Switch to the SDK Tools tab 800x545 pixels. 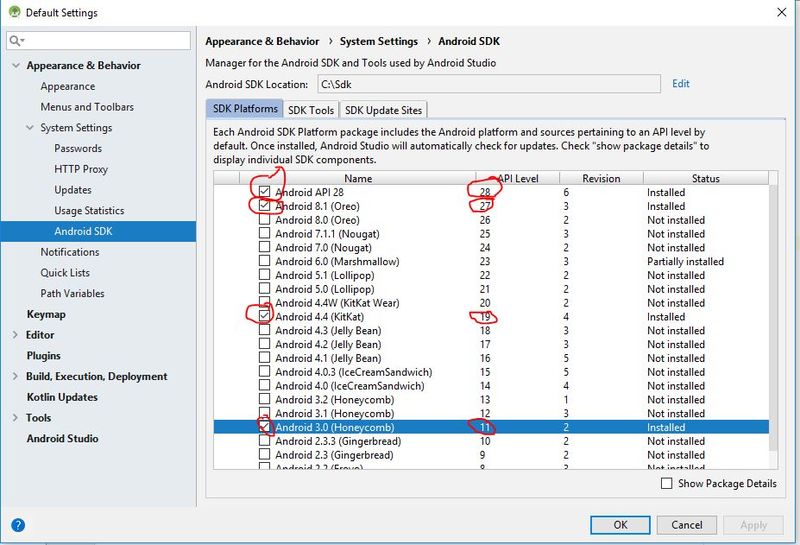click(311, 110)
